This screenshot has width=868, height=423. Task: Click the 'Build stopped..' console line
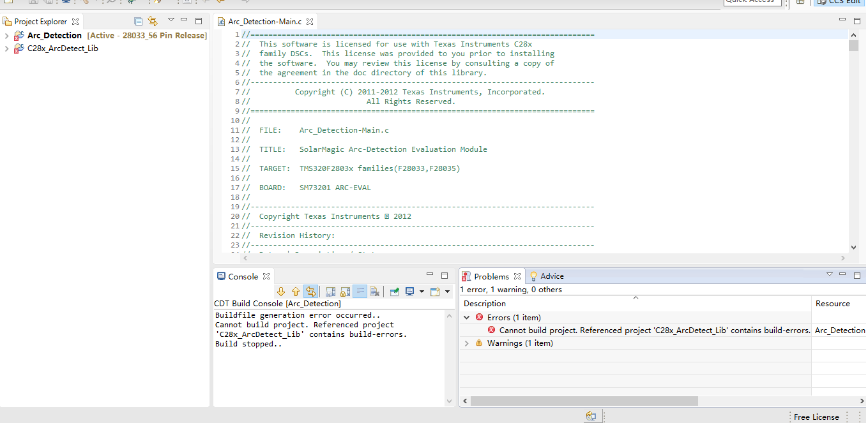coord(248,344)
